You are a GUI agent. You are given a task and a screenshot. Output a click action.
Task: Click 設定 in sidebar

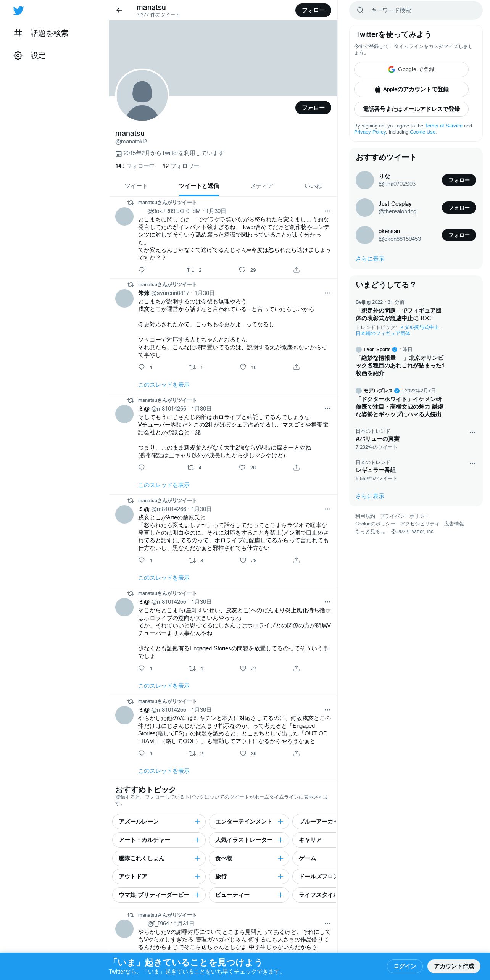[x=38, y=55]
